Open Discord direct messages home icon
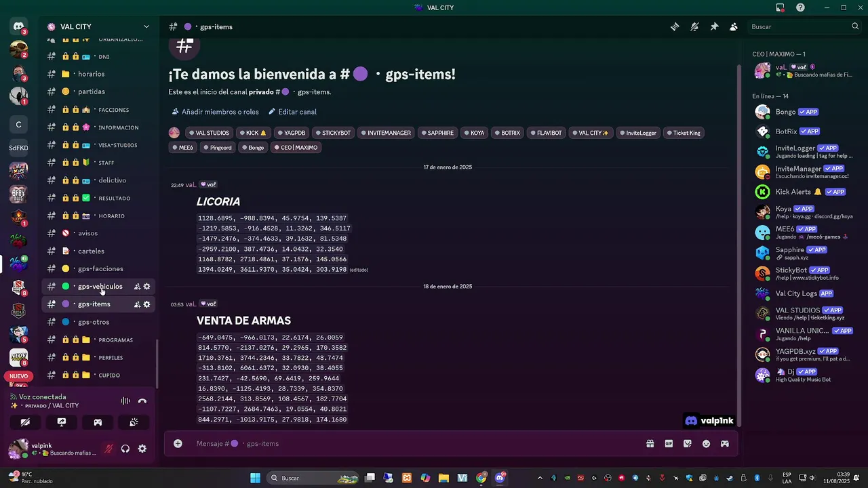 point(19,26)
